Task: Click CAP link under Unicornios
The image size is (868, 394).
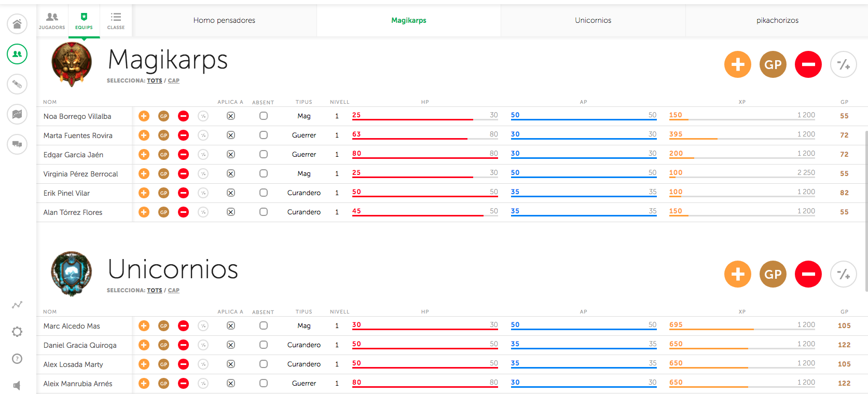Action: point(173,291)
